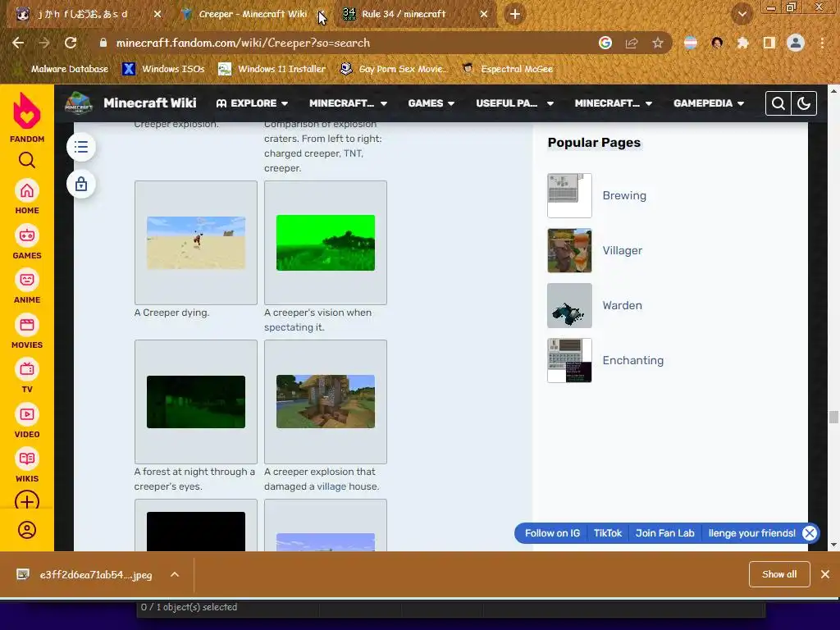Open Windows ISOs bookmark
The width and height of the screenshot is (840, 630).
click(x=164, y=69)
